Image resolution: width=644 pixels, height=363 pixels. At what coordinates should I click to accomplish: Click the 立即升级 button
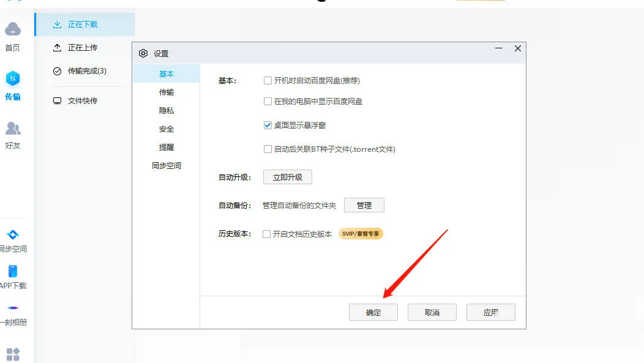pyautogui.click(x=288, y=177)
